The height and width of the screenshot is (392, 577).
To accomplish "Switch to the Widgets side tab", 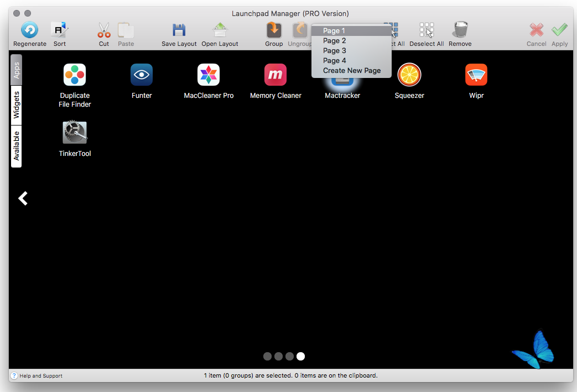I will point(17,105).
